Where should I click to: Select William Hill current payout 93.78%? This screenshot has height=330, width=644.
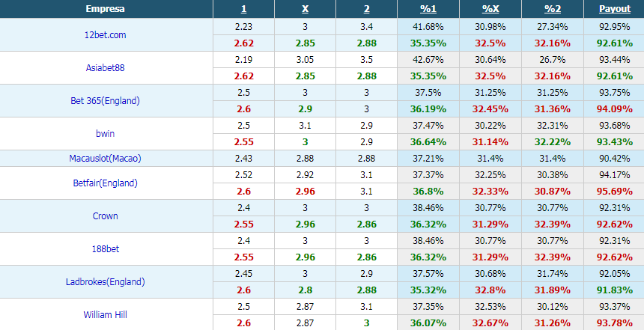tap(615, 323)
